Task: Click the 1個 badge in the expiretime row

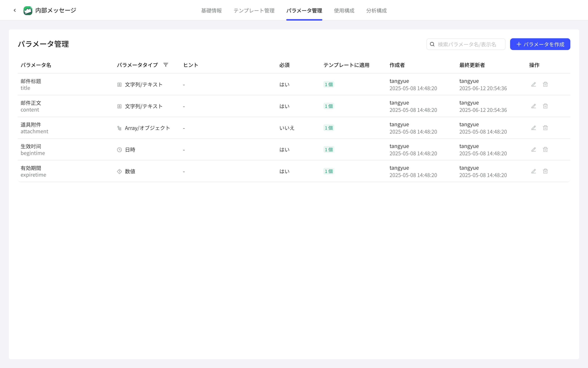Action: coord(329,171)
